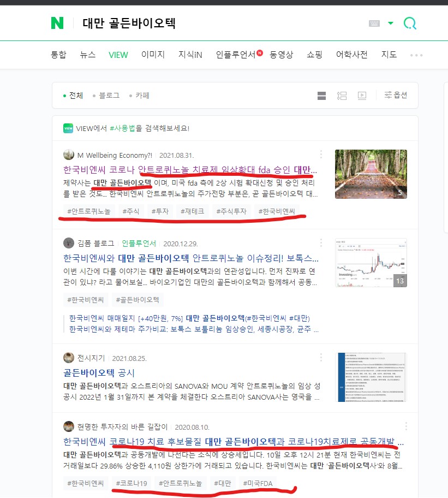Switch to the 동영상 tab

pos(281,55)
